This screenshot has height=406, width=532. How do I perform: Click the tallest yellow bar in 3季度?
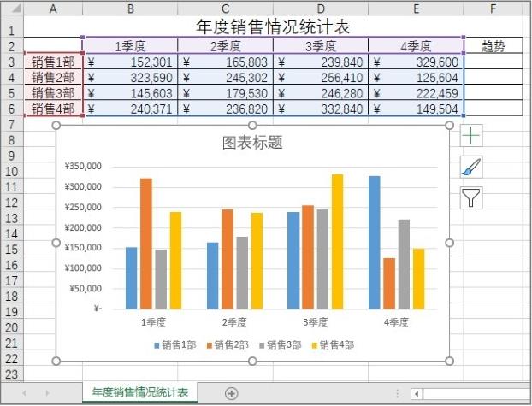click(337, 242)
